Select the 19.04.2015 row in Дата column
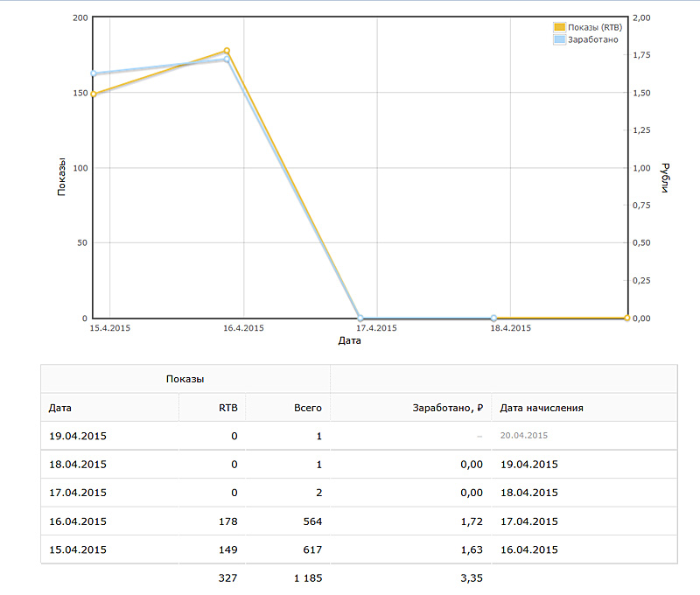The height and width of the screenshot is (595, 700). pos(78,436)
